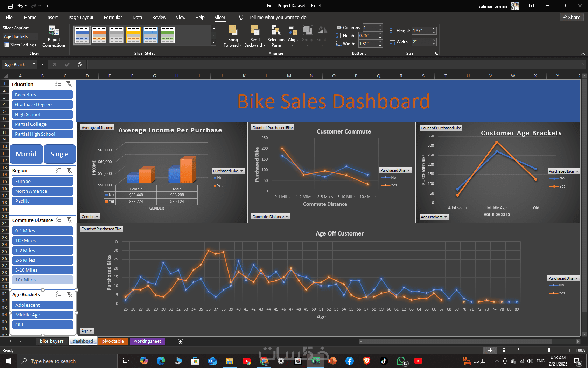
Task: Expand the Gender field dropdown on chart
Action: tap(90, 217)
